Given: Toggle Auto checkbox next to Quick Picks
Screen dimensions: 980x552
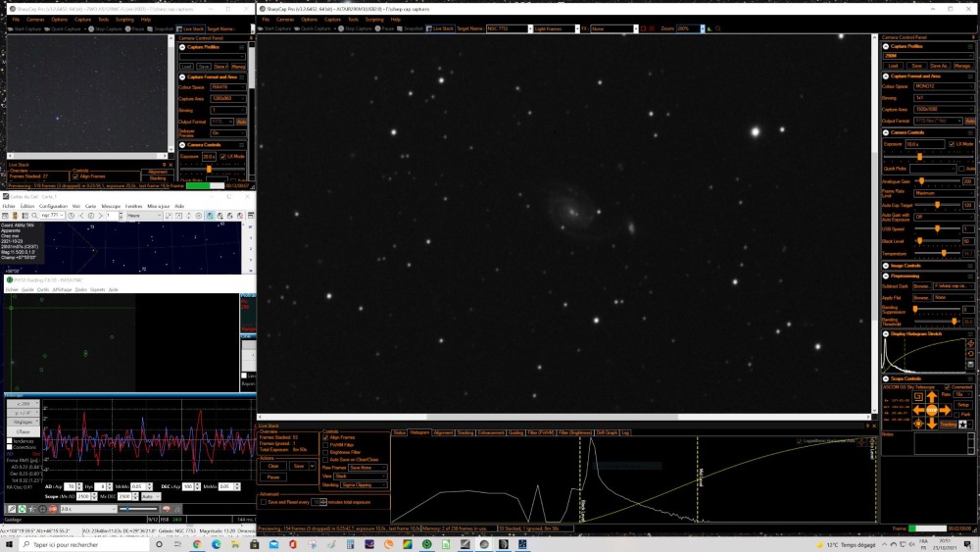Looking at the screenshot, I should (x=962, y=169).
